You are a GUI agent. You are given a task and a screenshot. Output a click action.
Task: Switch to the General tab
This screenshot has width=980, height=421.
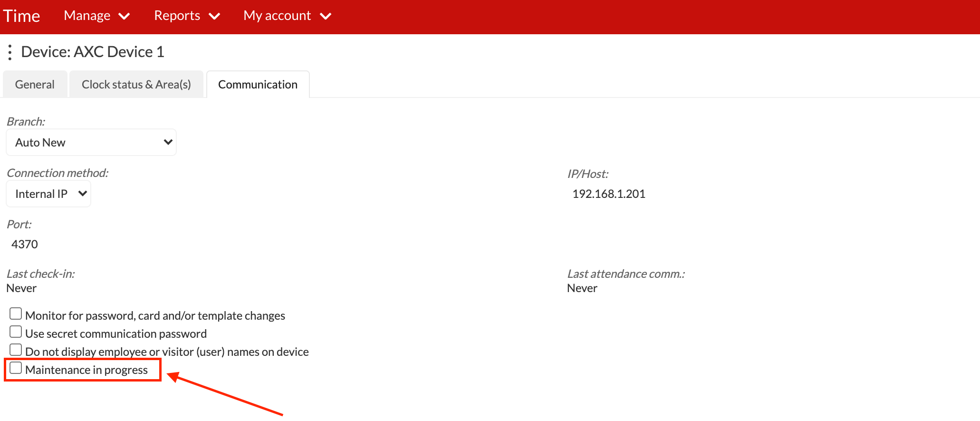click(x=35, y=84)
